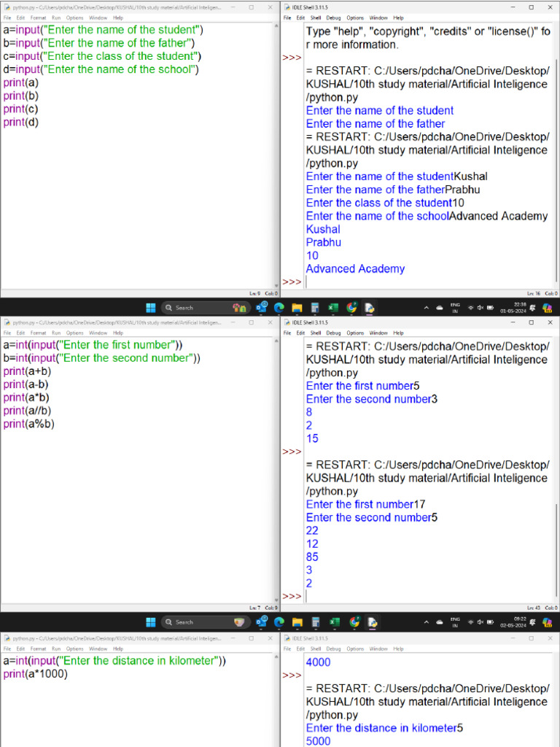The image size is (560, 747).
Task: Open Run menu in editor with student name inputs
Action: [x=56, y=18]
